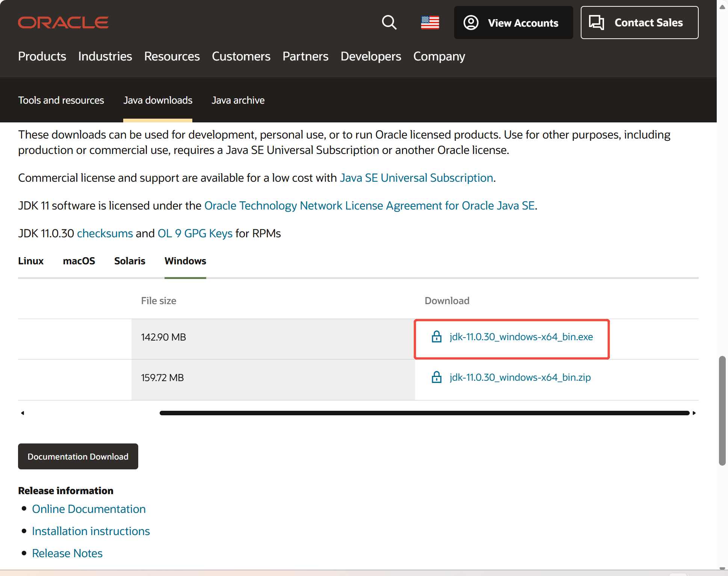Screen dimensions: 728x576
Task: Click the US flag country selector
Action: (x=430, y=23)
